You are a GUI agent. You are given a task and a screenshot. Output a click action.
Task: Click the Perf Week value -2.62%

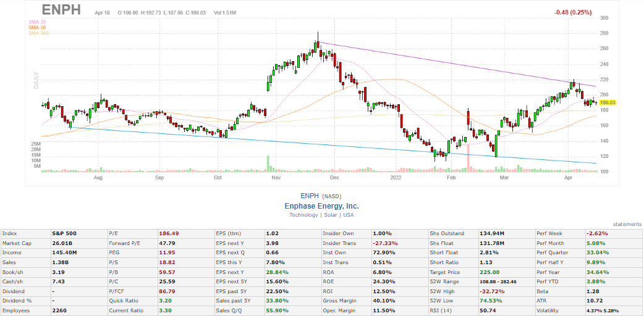click(597, 233)
